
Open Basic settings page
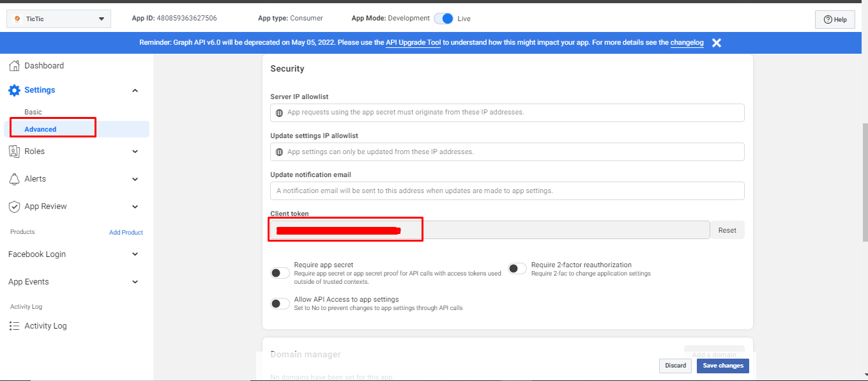point(33,112)
